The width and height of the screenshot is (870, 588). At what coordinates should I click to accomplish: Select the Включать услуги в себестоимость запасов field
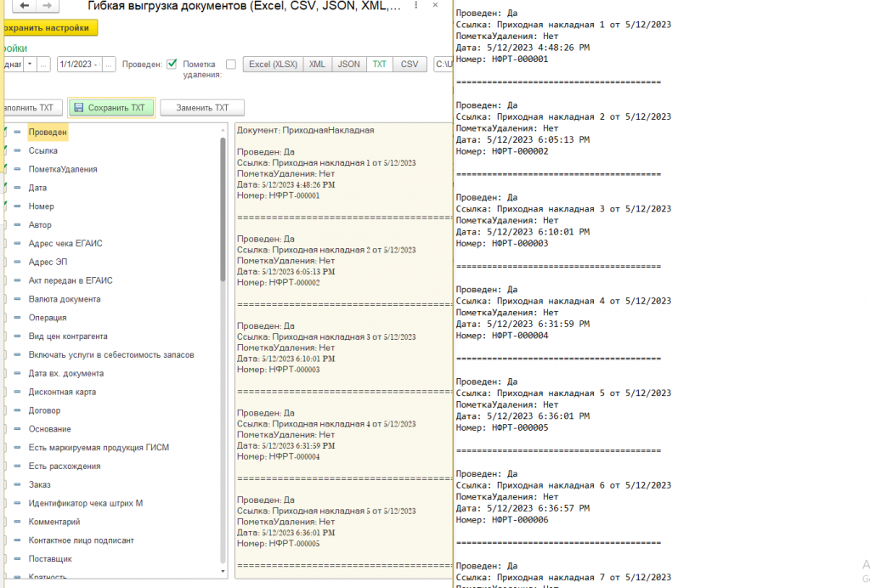click(111, 354)
